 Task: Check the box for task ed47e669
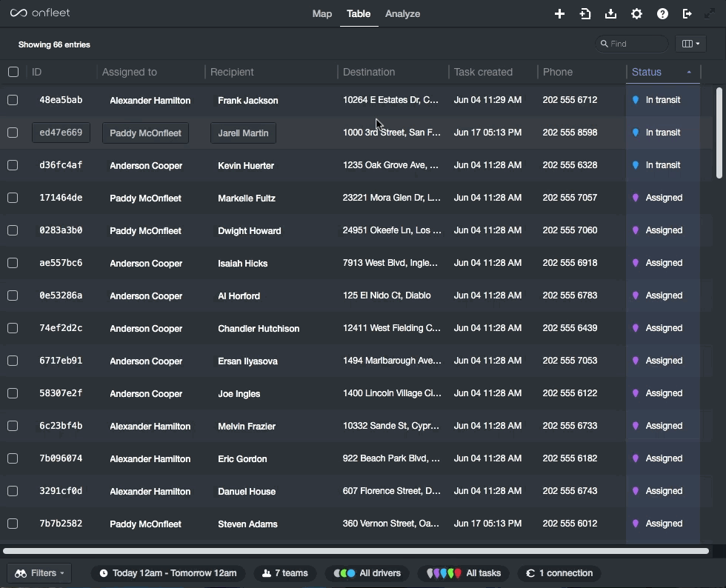(13, 133)
